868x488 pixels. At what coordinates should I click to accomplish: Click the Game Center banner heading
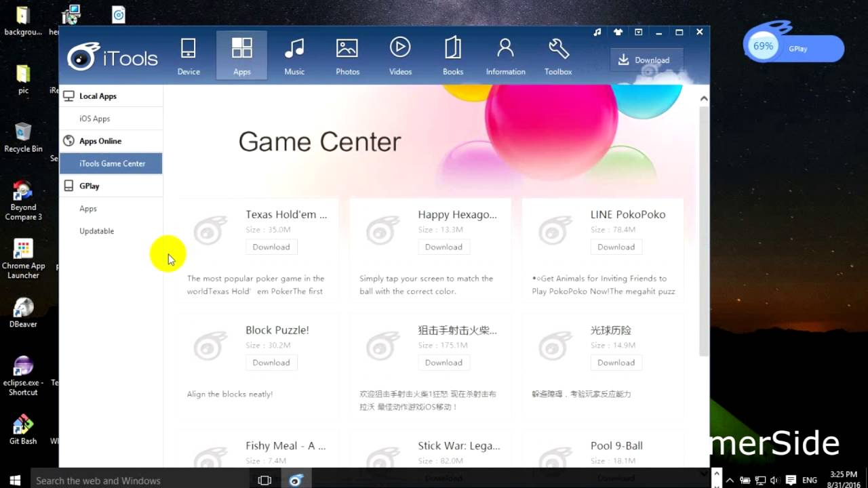pyautogui.click(x=319, y=142)
